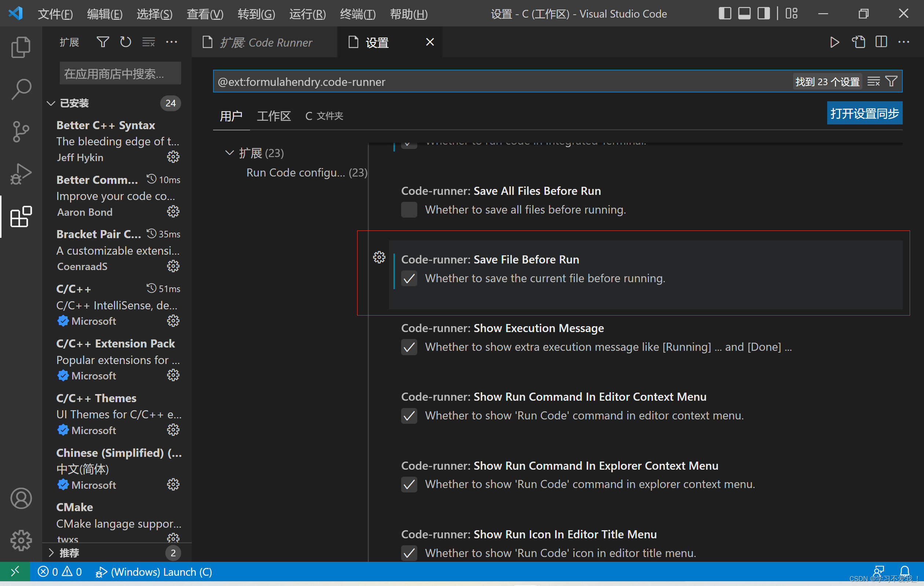Viewport: 924px width, 586px height.
Task: Open the Search view icon
Action: 21,90
